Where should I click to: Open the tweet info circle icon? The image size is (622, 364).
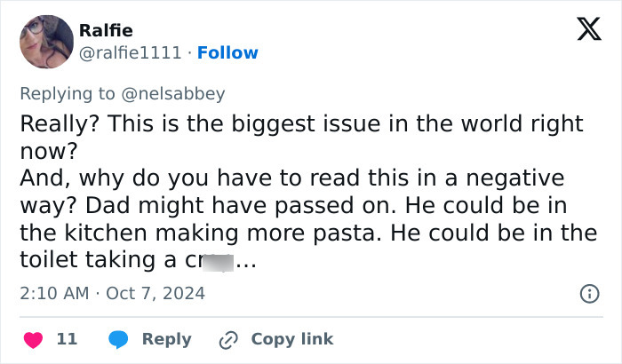pyautogui.click(x=588, y=293)
